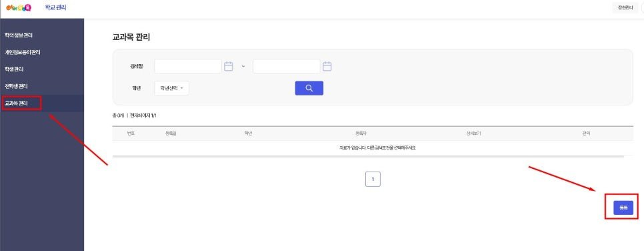Click the table's horizontal scrollbar

point(368,156)
